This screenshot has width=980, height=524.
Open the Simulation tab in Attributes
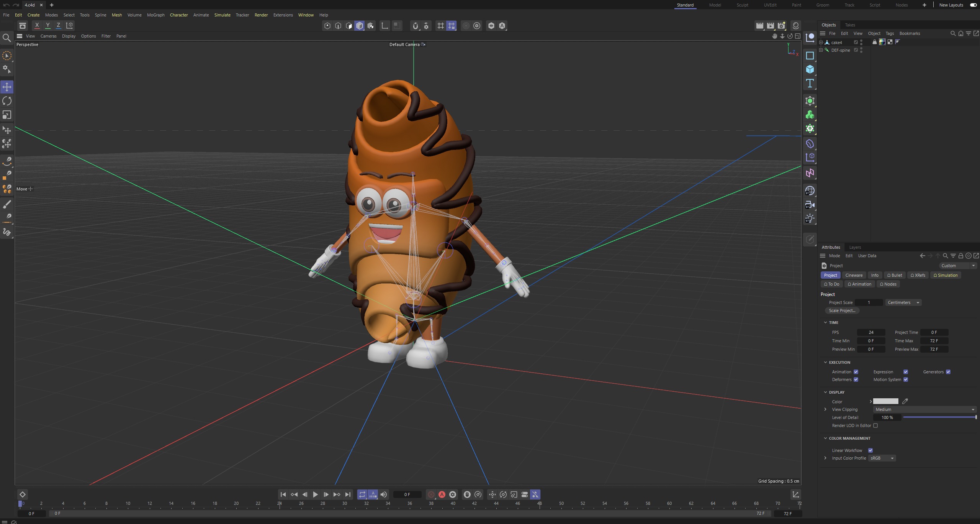946,275
